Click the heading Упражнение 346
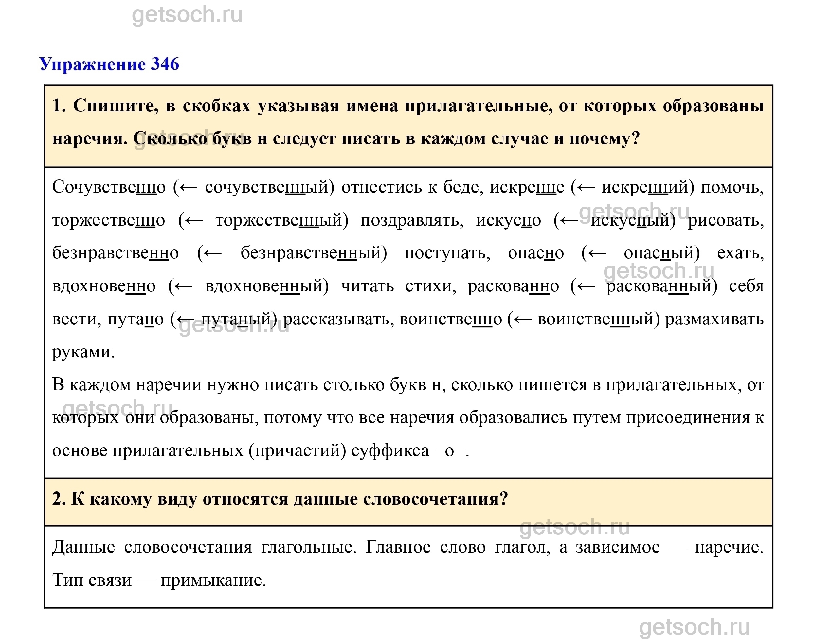The image size is (813, 644). [x=109, y=64]
